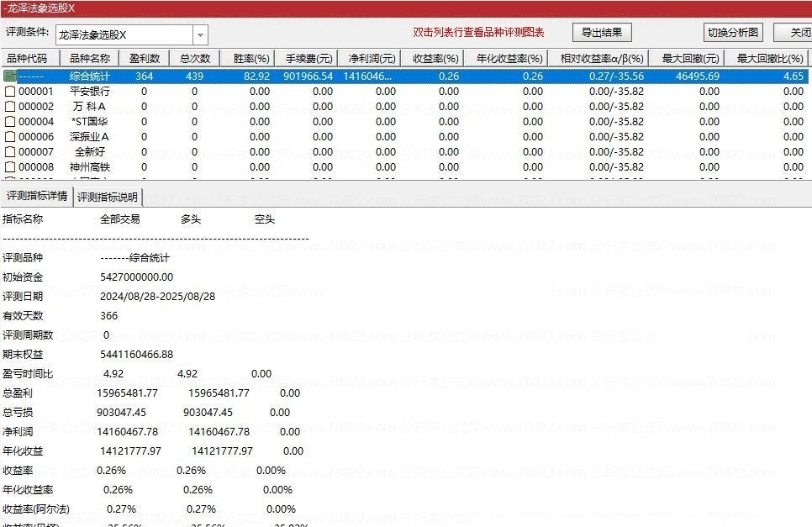The width and height of the screenshot is (812, 527).
Task: Switch to the 评测指标详情 tab
Action: click(x=37, y=196)
